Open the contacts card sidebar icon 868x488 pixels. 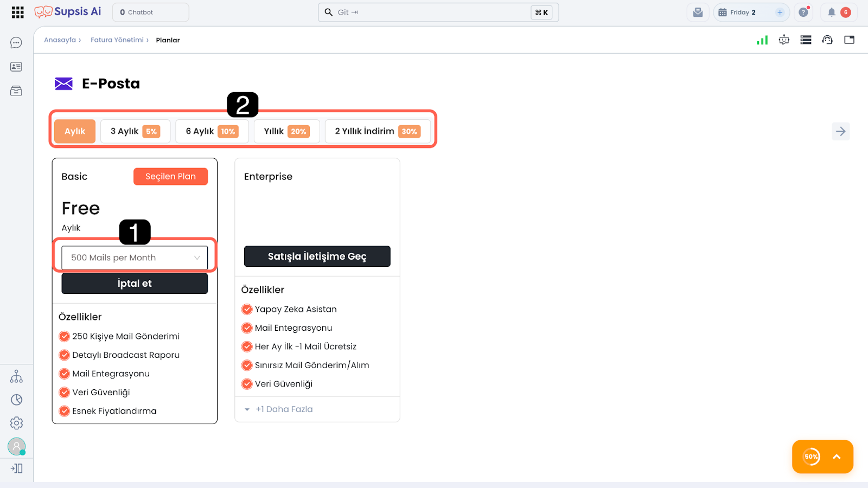[x=16, y=67]
